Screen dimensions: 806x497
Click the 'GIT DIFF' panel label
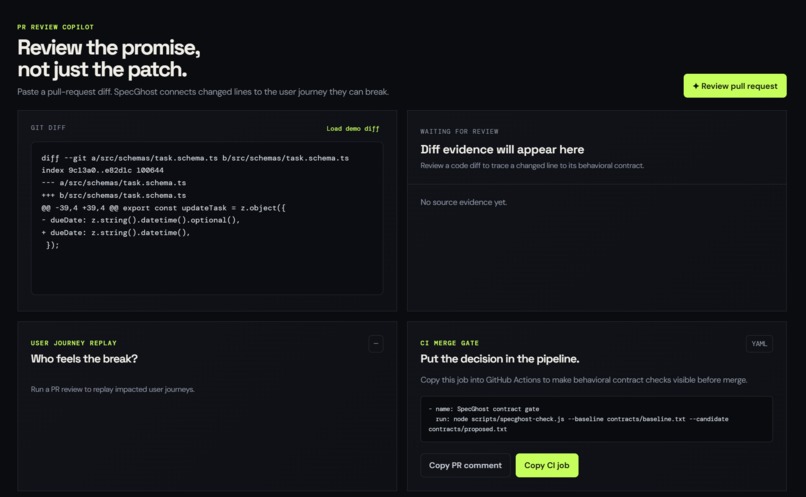click(48, 127)
